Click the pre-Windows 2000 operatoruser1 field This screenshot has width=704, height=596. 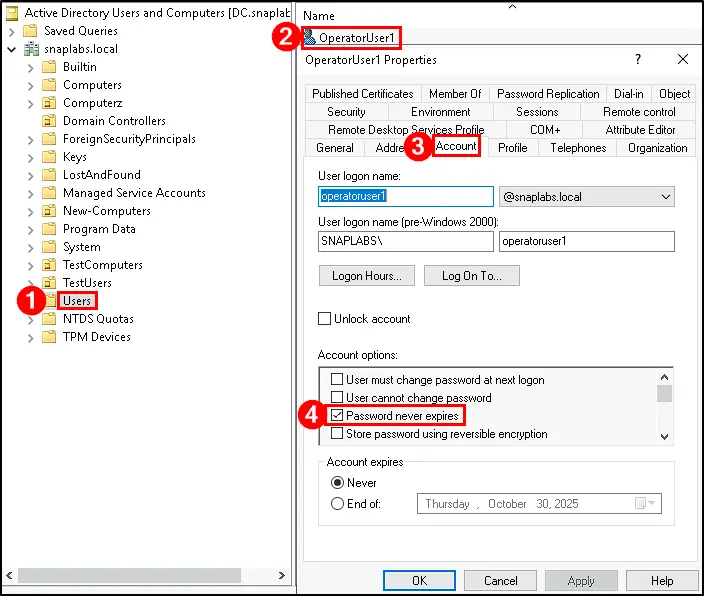tap(586, 241)
